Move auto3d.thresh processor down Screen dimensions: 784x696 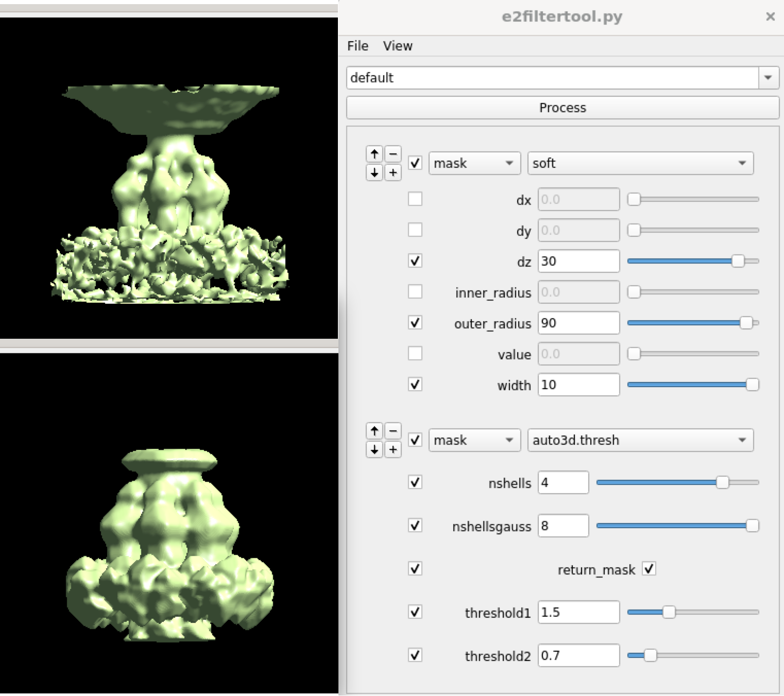(374, 449)
